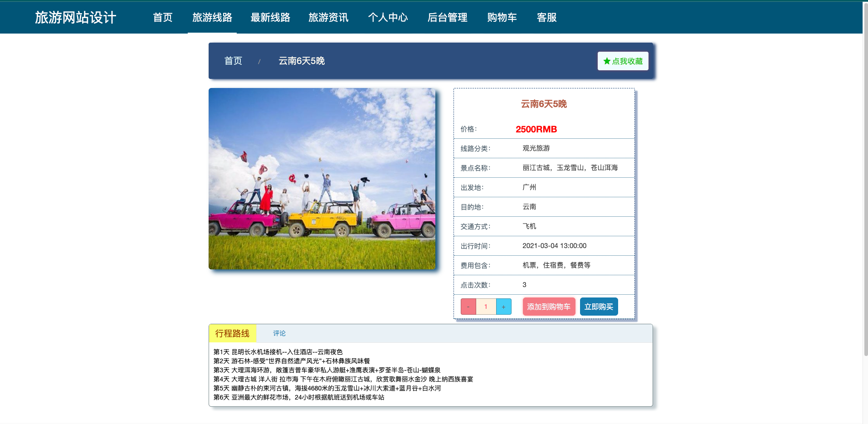Add tour to cart via 添加到购物车
The image size is (868, 424).
(549, 307)
